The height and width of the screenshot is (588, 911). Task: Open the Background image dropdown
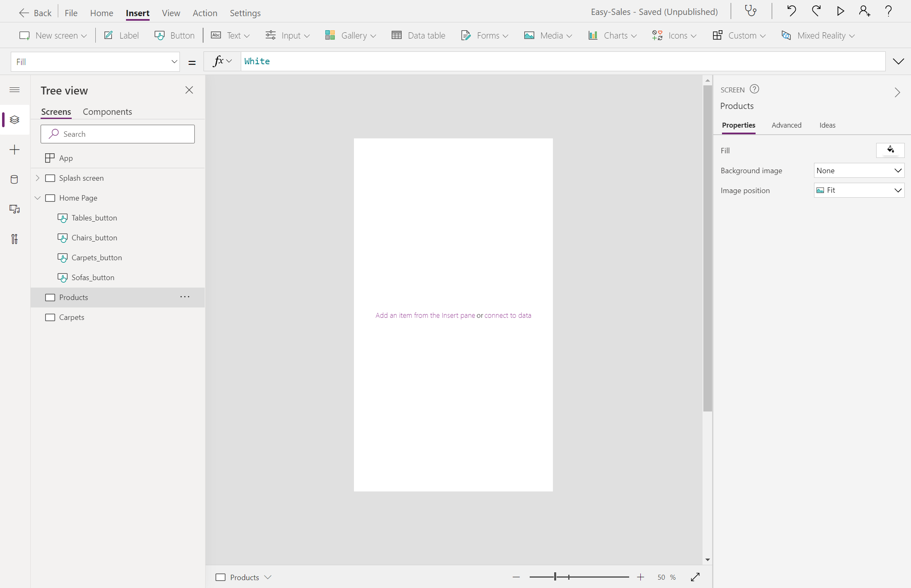coord(859,170)
